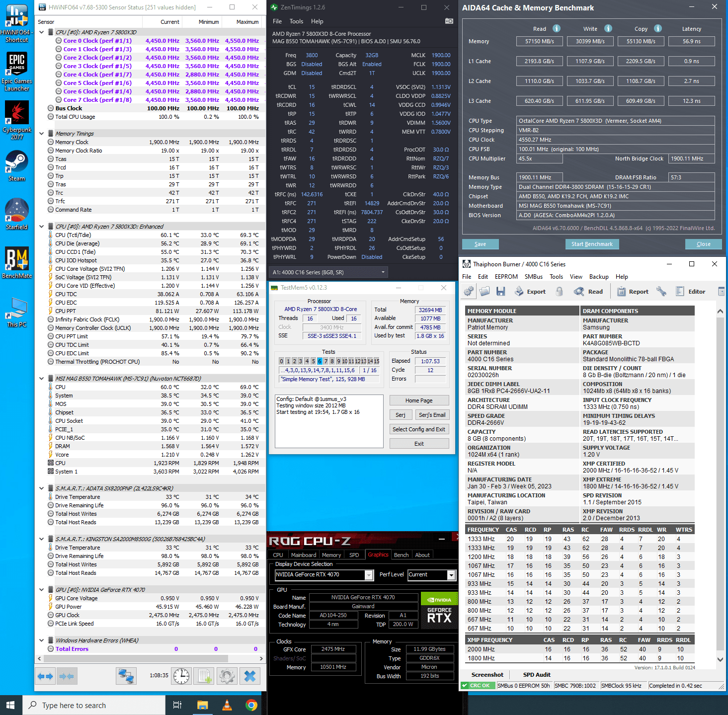This screenshot has height=715, width=728.
Task: Open the Editor in Thaiphoon Burner toolbar
Action: 691,292
